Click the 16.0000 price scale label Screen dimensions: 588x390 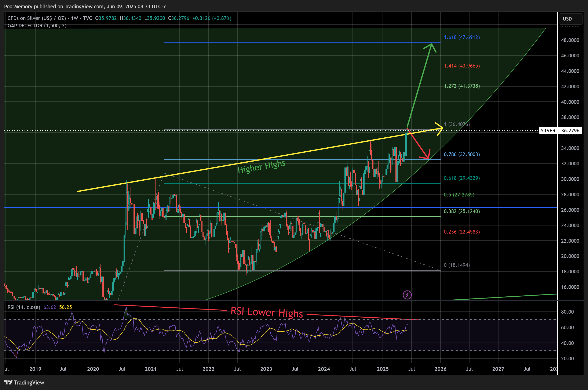pyautogui.click(x=570, y=287)
